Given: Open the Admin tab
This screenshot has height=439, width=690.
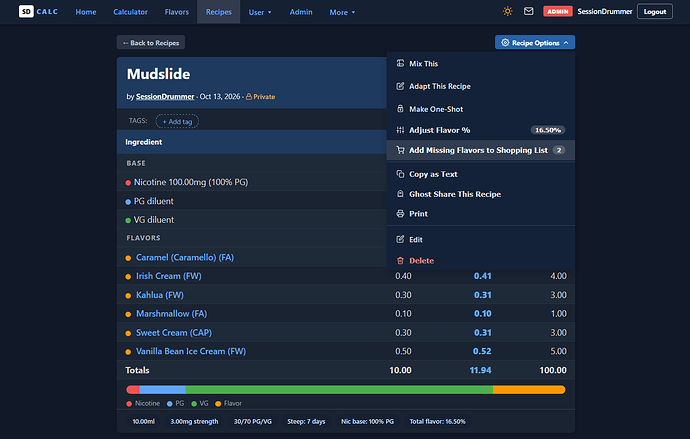Looking at the screenshot, I should point(301,12).
